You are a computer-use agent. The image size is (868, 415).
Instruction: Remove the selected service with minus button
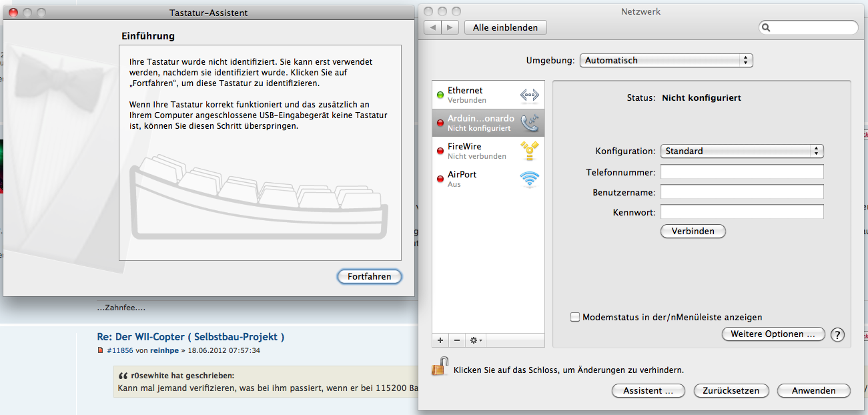point(457,340)
